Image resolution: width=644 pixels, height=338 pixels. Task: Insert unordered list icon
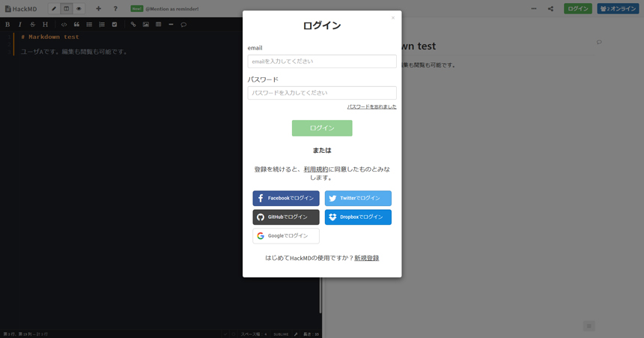click(89, 24)
